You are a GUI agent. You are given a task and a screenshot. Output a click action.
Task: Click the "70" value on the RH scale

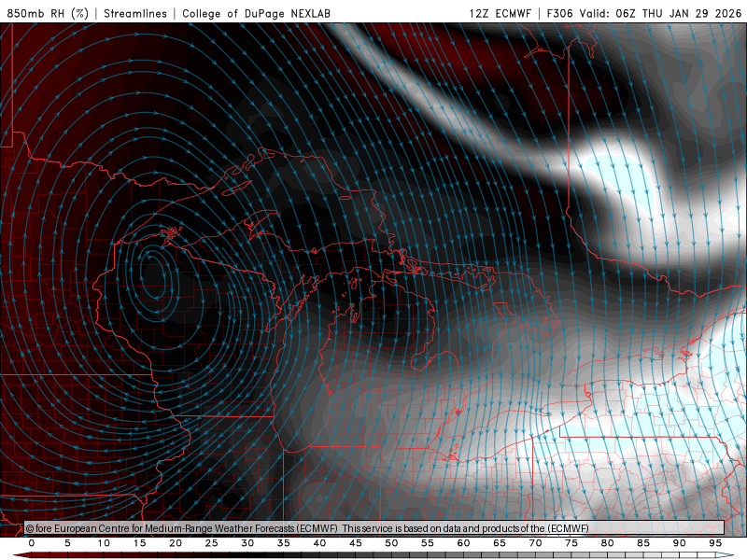pos(535,543)
